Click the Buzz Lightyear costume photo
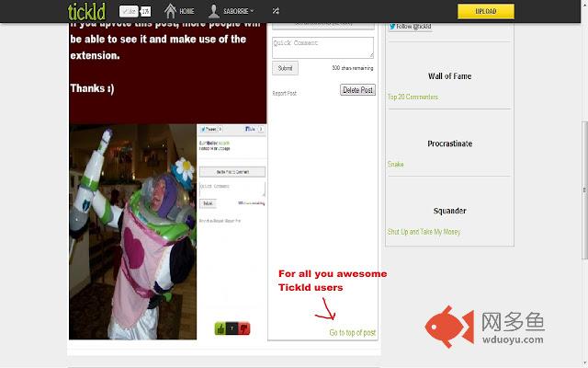This screenshot has width=588, height=368. [132, 232]
